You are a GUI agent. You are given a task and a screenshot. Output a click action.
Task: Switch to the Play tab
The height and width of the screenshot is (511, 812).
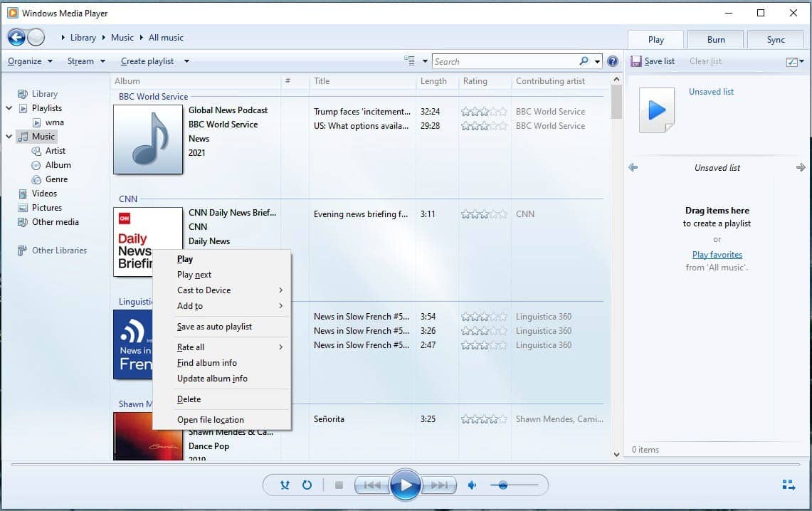pyautogui.click(x=655, y=39)
